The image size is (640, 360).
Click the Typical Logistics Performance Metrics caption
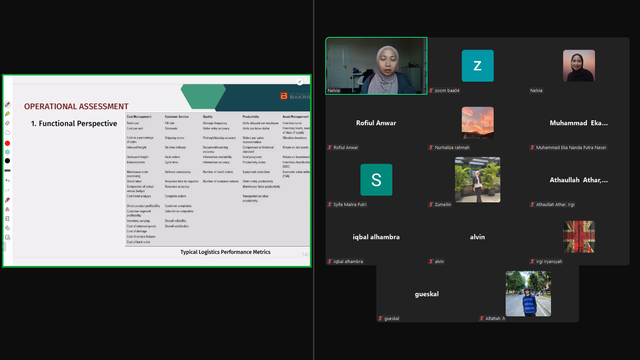point(225,252)
